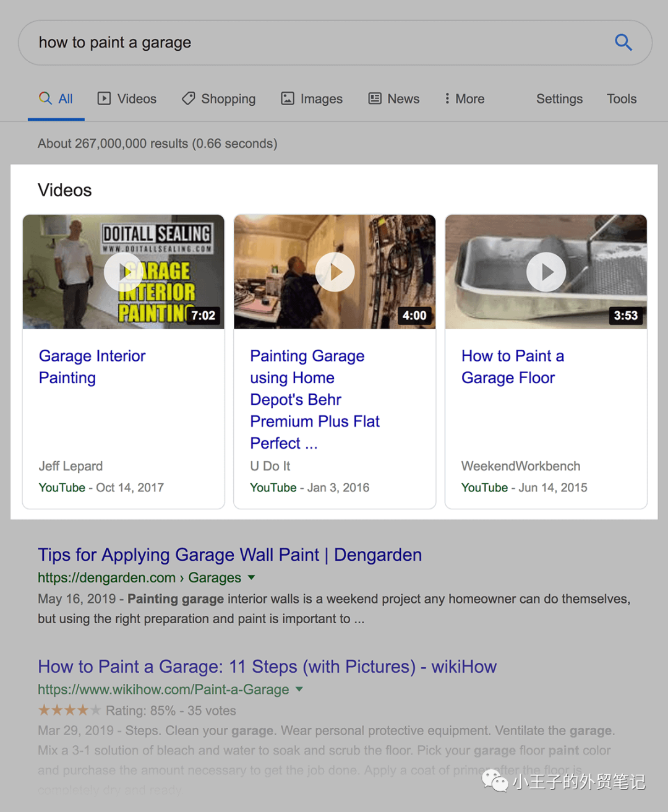The width and height of the screenshot is (668, 812).
Task: Open the News tab
Action: tap(394, 99)
